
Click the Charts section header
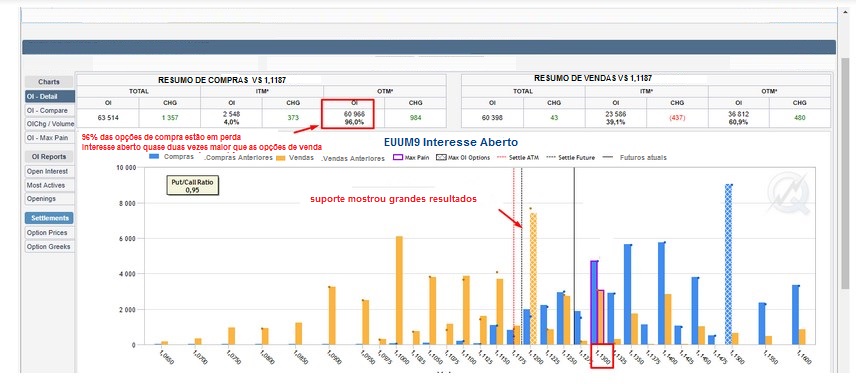click(x=49, y=82)
